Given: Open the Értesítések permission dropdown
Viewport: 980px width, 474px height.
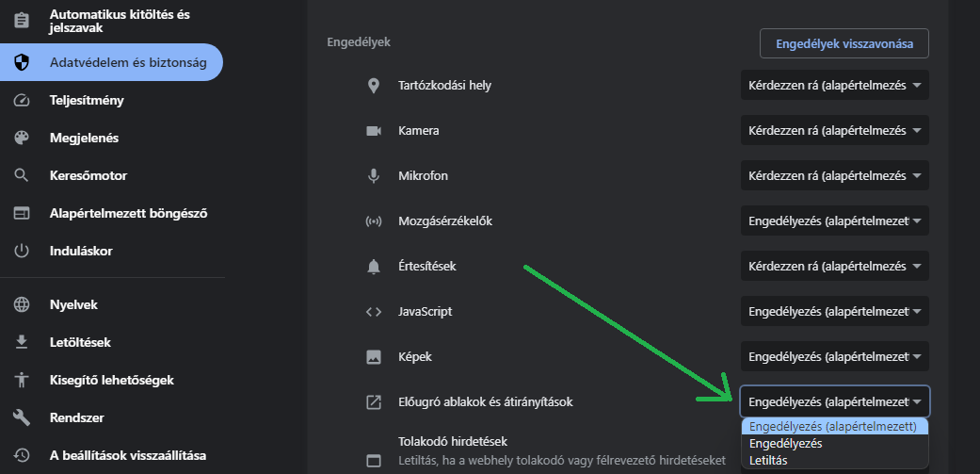Looking at the screenshot, I should (834, 267).
